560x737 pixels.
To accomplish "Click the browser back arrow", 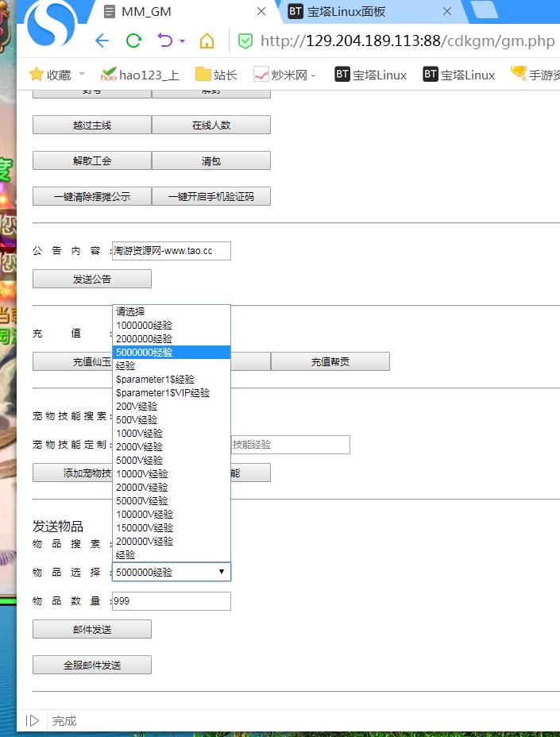I will 102,41.
